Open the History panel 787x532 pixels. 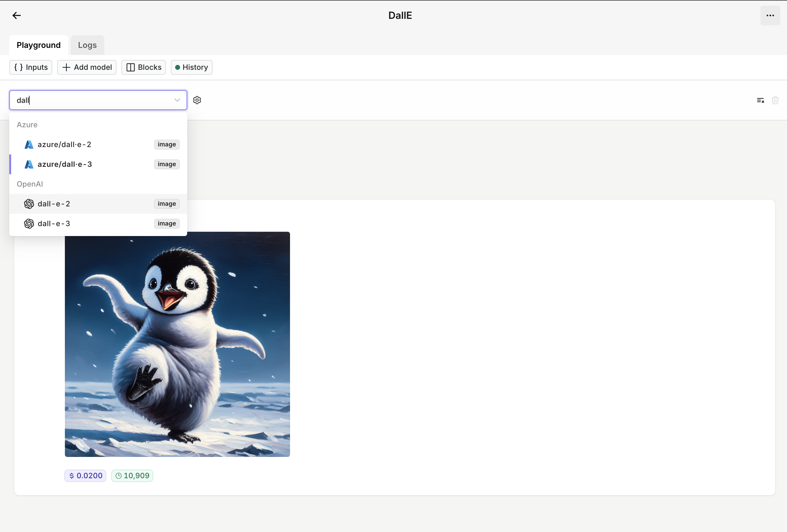[x=191, y=67]
